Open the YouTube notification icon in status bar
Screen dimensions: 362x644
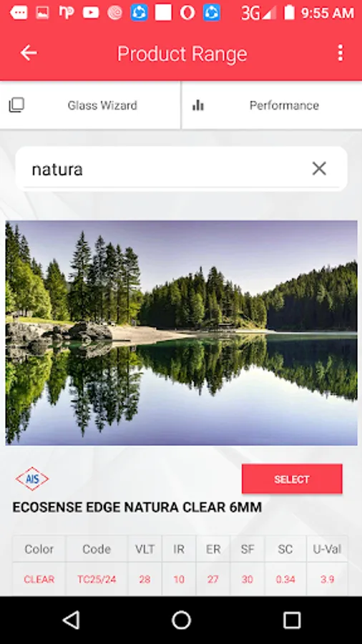(91, 13)
